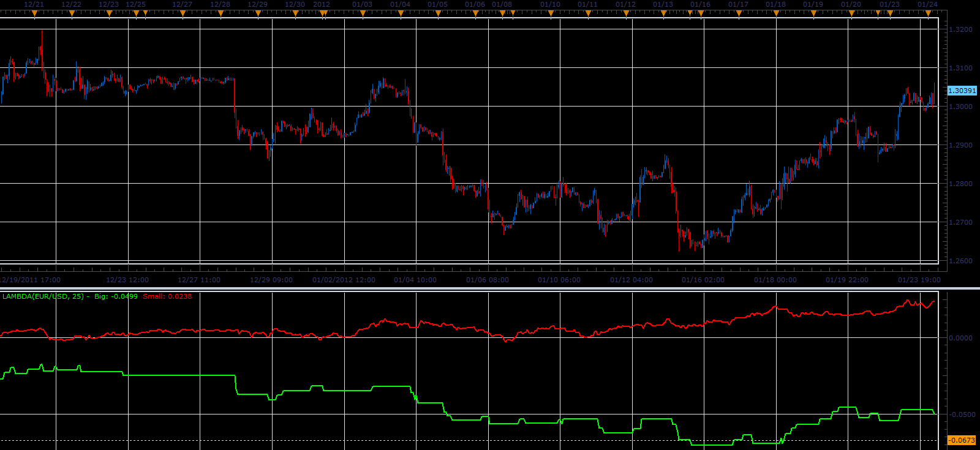Viewport: 980px width, 450px height.
Task: Select the orange marker under 12/27
Action: (x=183, y=13)
